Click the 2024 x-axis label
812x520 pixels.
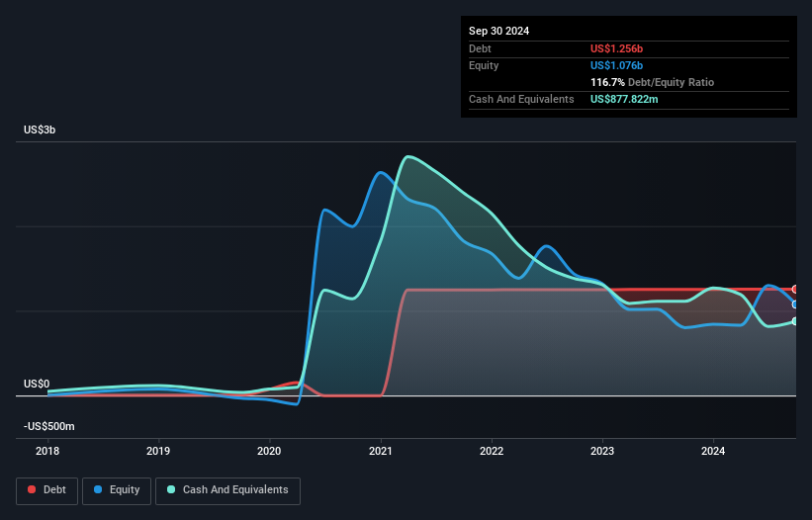713,451
